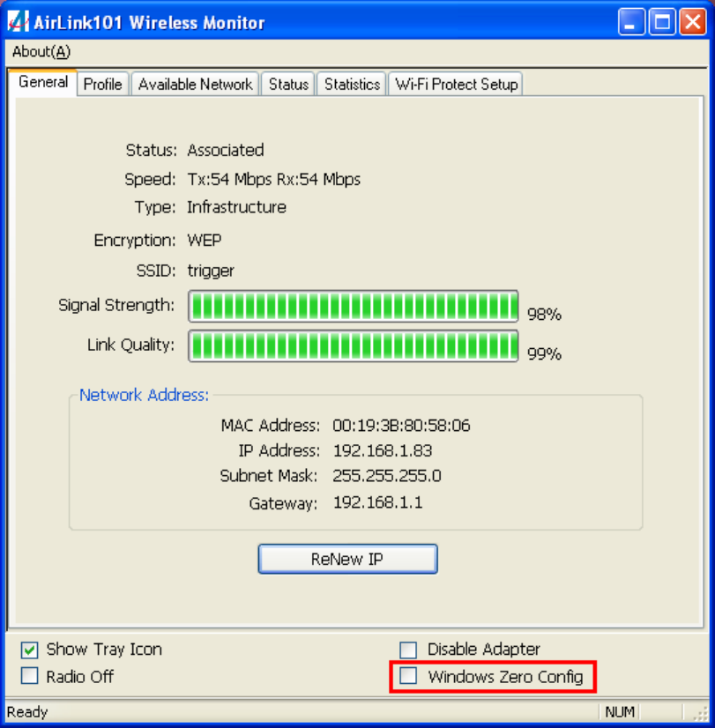Click the ReNew IP button
Screen dimensions: 715x728
pyautogui.click(x=347, y=559)
